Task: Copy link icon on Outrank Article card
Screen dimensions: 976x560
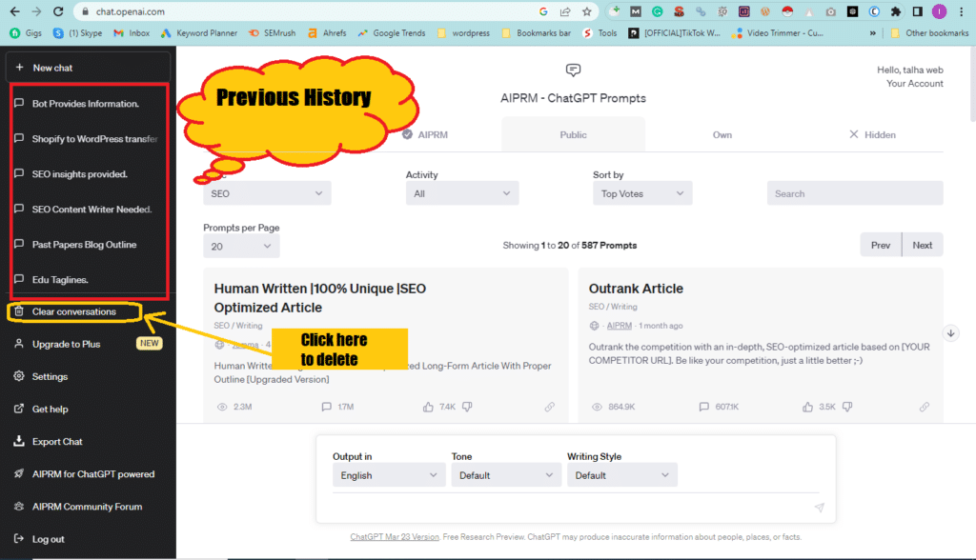Action: point(925,407)
